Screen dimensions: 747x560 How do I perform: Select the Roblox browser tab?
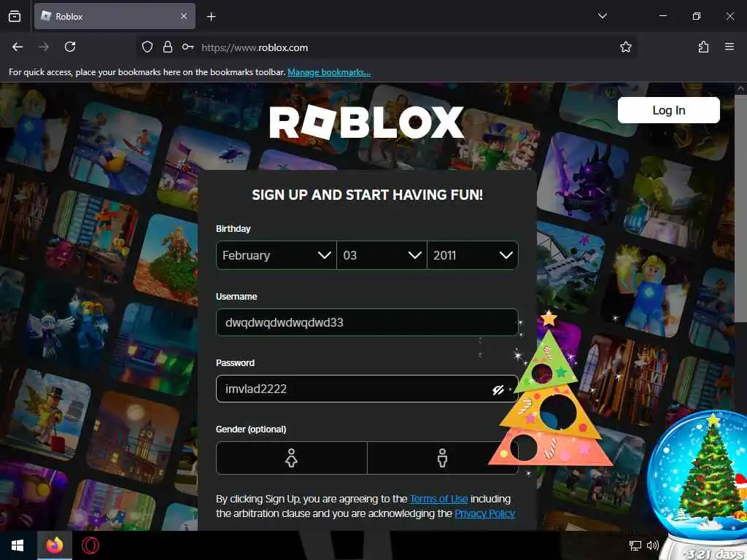point(115,16)
